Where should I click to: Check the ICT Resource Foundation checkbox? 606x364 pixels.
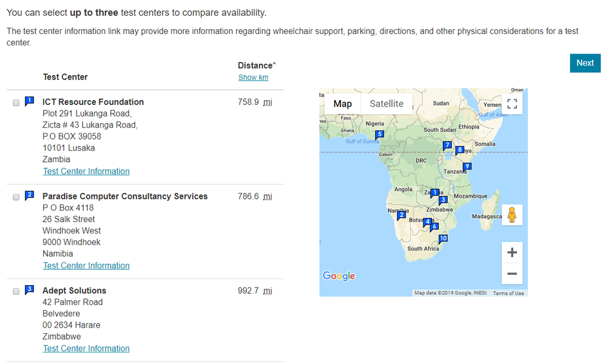point(16,103)
